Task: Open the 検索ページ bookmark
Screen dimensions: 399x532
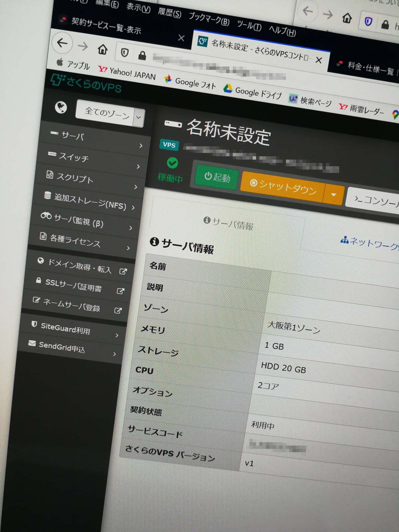Action: 310,101
